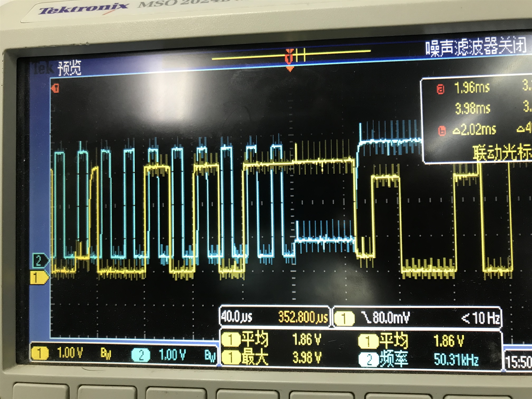Click the <10 Hz trigger frequency readout
The height and width of the screenshot is (399, 532).
481,318
